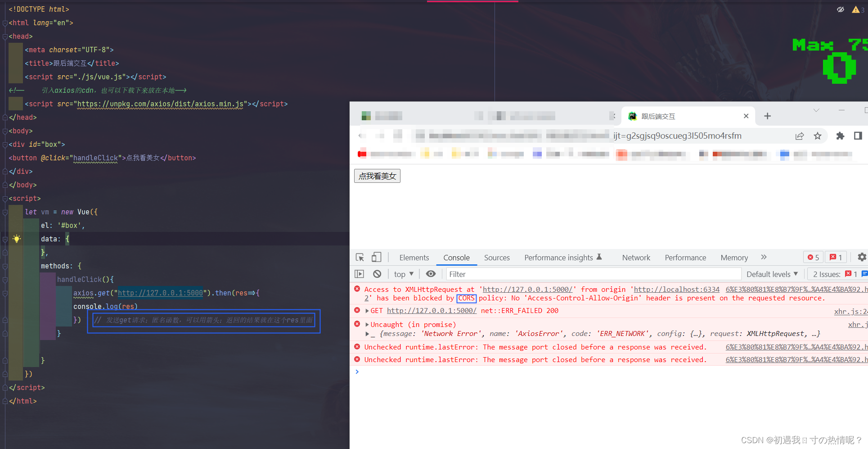Open the http://127.0.0.1:5000/ link in CORS error
This screenshot has width=868, height=449.
(x=527, y=290)
